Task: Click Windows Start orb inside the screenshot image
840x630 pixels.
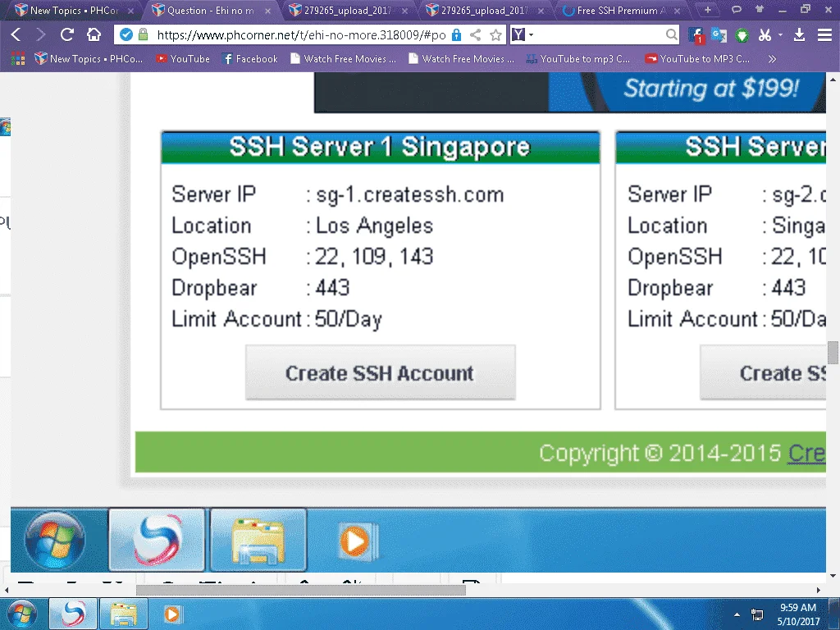Action: click(55, 540)
